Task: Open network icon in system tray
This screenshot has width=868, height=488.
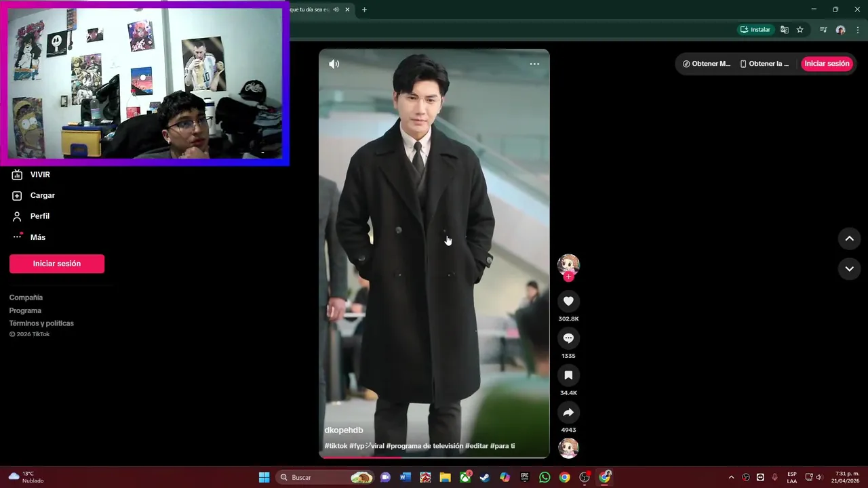Action: click(809, 477)
